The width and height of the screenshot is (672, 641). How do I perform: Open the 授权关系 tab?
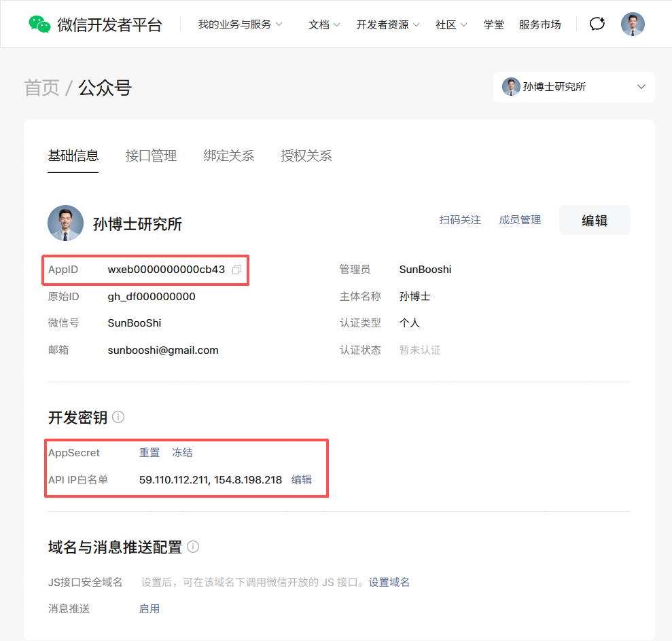click(x=306, y=155)
